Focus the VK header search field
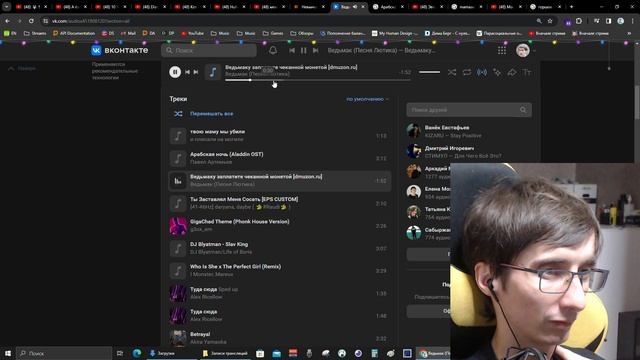The image size is (640, 360). 209,50
